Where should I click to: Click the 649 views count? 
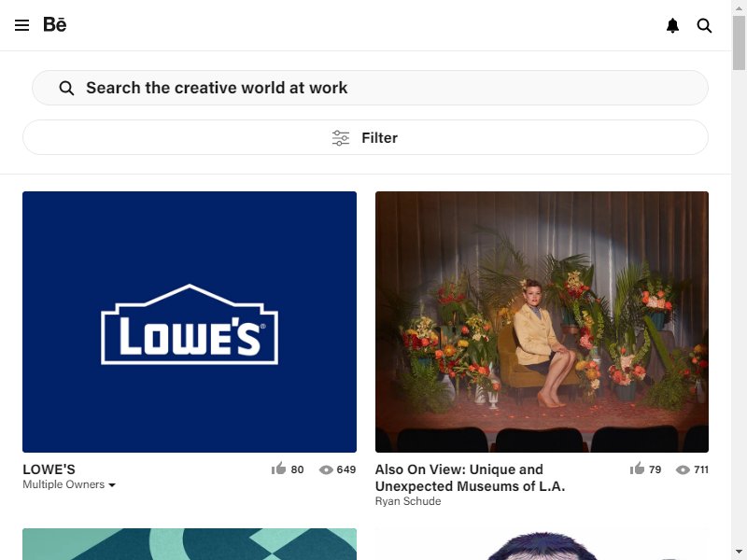(x=346, y=469)
